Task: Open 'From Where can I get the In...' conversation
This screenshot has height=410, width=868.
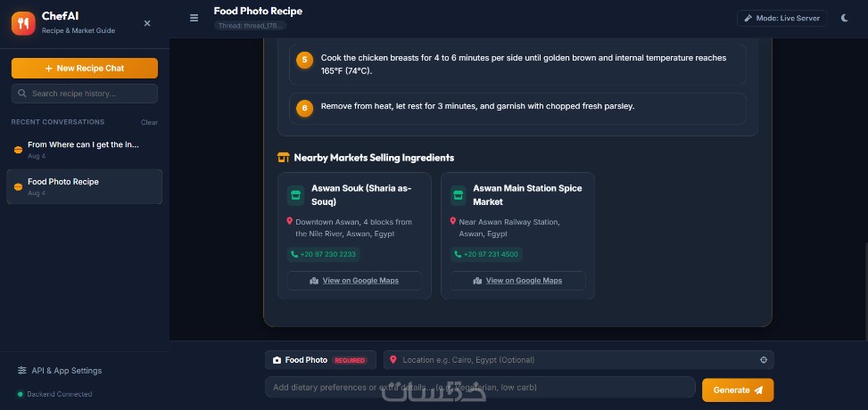Action: pyautogui.click(x=84, y=150)
